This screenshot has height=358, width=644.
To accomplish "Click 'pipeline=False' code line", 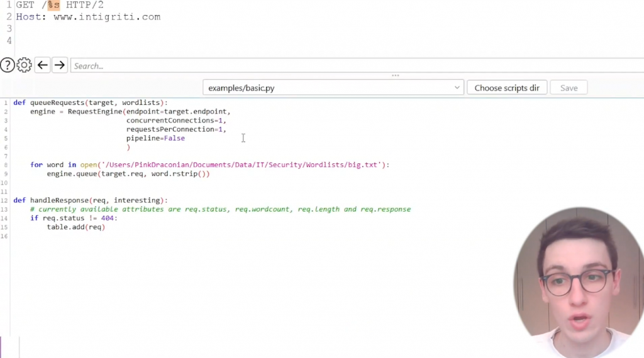I will 155,138.
